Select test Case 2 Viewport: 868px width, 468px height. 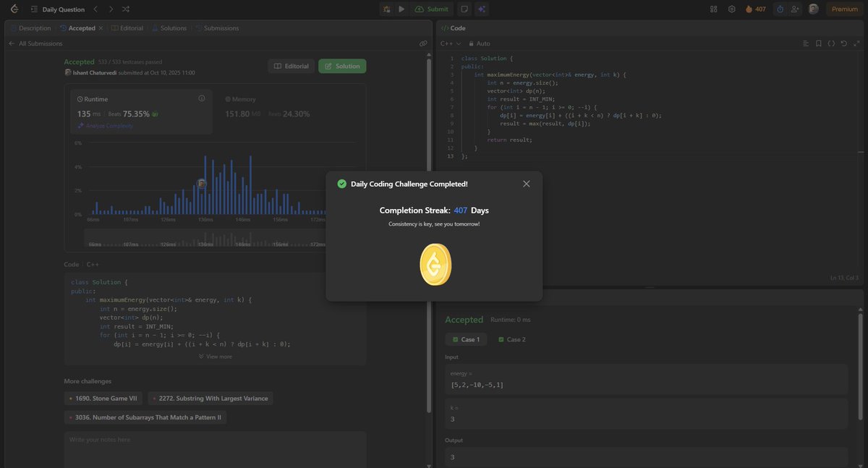[512, 339]
